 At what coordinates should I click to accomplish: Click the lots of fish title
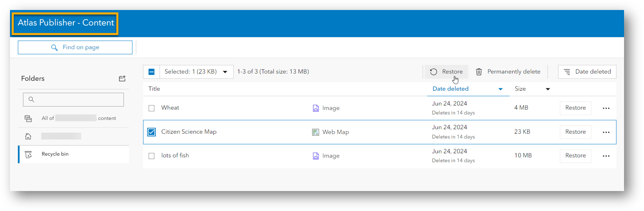click(175, 156)
